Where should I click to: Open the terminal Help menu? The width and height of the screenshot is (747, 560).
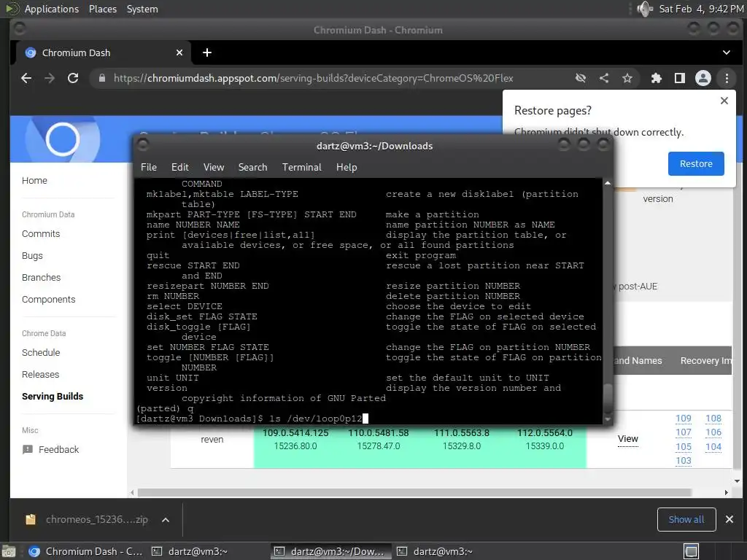pyautogui.click(x=347, y=167)
